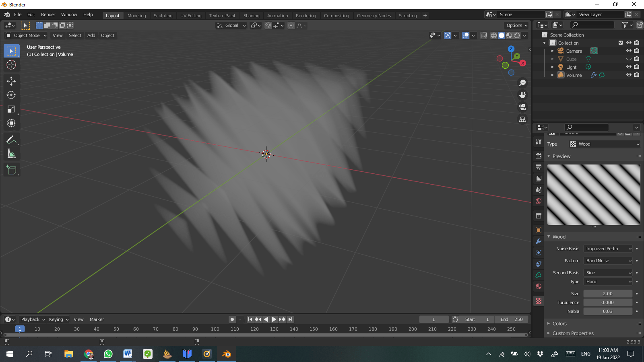Select the Move tool in the viewport toolbar
This screenshot has height=362, width=644.
[x=11, y=81]
